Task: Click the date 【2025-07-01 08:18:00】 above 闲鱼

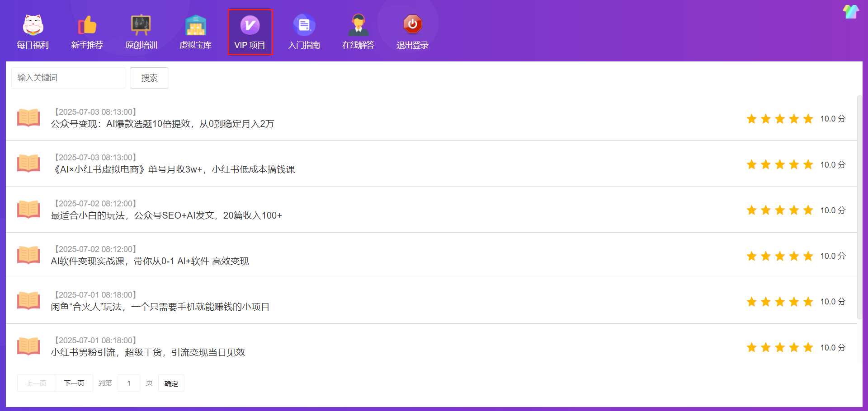Action: (95, 295)
